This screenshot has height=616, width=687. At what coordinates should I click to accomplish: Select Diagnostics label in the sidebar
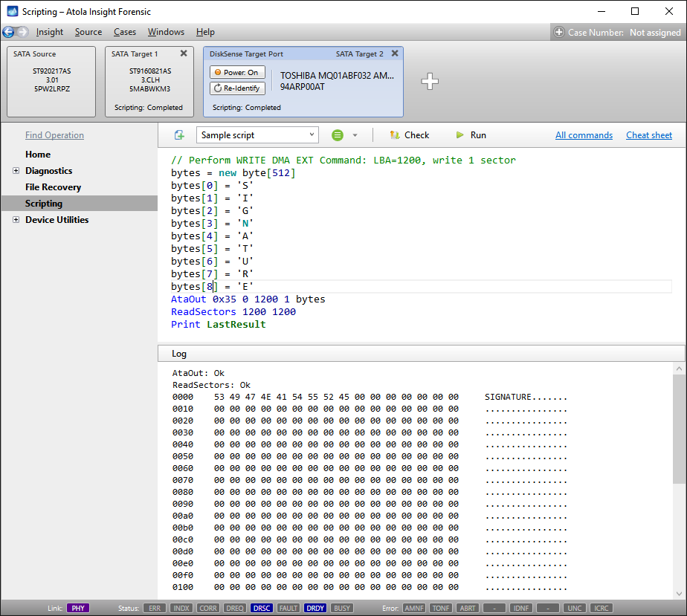[48, 171]
